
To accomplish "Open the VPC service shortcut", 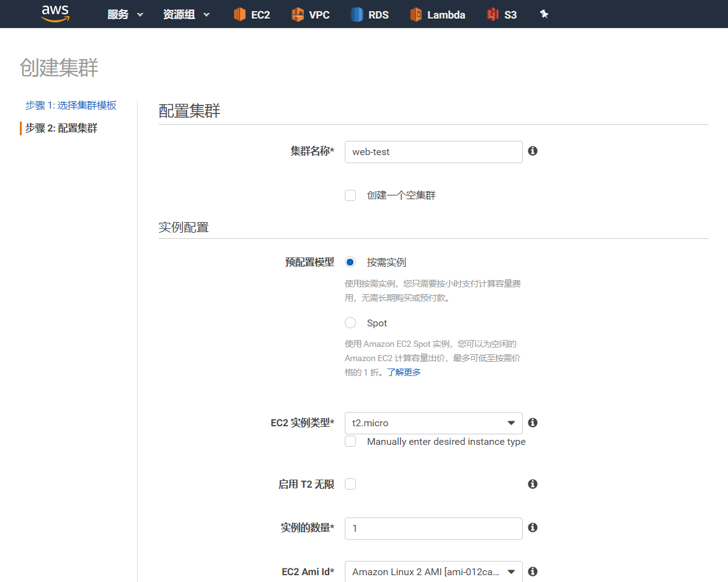I will pos(310,14).
